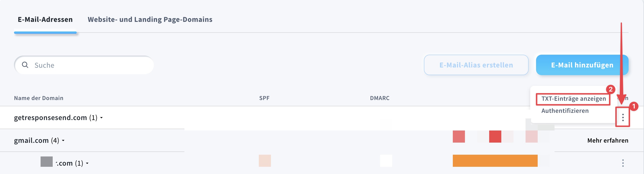Select the getresponsesend.com domain name
The image size is (644, 174).
(x=50, y=117)
